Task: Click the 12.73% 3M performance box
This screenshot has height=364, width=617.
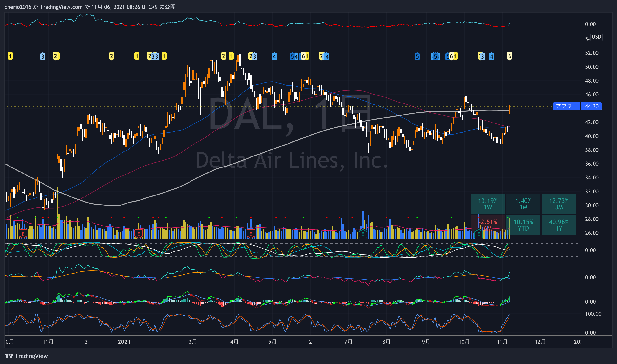Action: 559,204
